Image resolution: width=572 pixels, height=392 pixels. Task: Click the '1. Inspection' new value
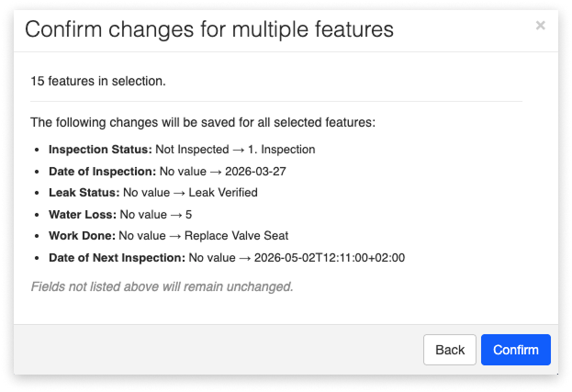pos(285,149)
